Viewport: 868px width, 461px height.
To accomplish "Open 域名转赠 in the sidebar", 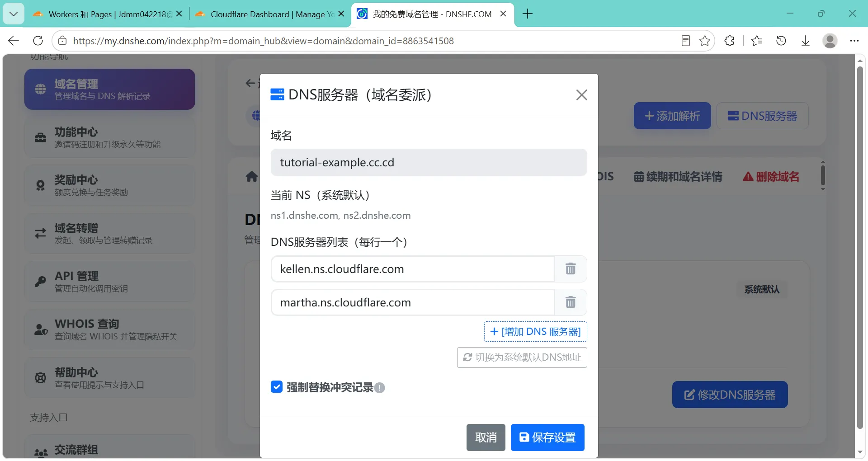I will (x=110, y=234).
